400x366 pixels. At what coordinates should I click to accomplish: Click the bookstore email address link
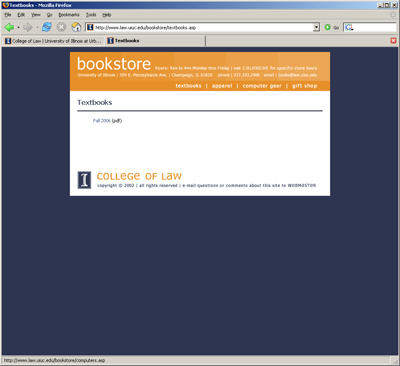298,75
